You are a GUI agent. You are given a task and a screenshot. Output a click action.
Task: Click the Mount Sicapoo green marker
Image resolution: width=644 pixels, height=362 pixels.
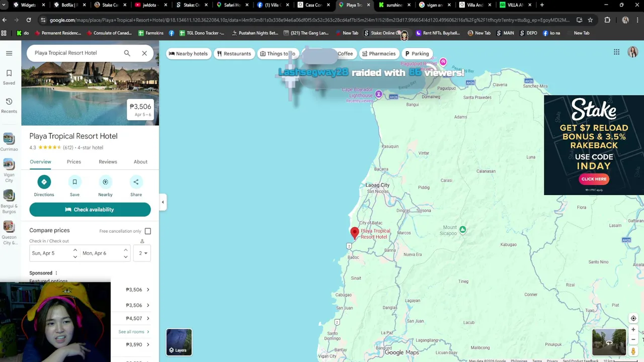(462, 230)
